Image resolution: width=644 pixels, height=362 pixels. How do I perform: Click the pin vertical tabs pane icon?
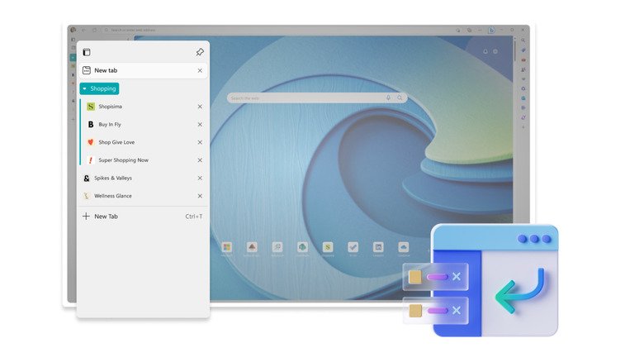(200, 52)
